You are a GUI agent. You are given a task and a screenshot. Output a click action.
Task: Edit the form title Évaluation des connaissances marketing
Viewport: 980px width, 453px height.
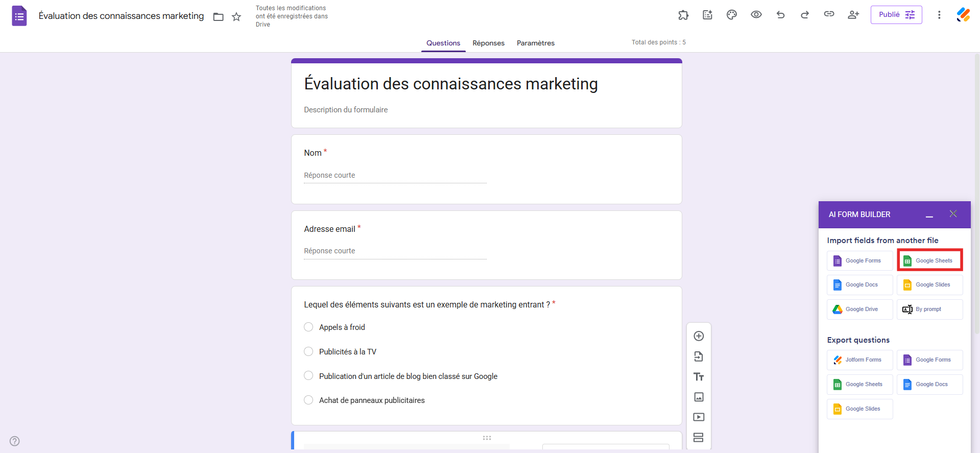click(450, 84)
